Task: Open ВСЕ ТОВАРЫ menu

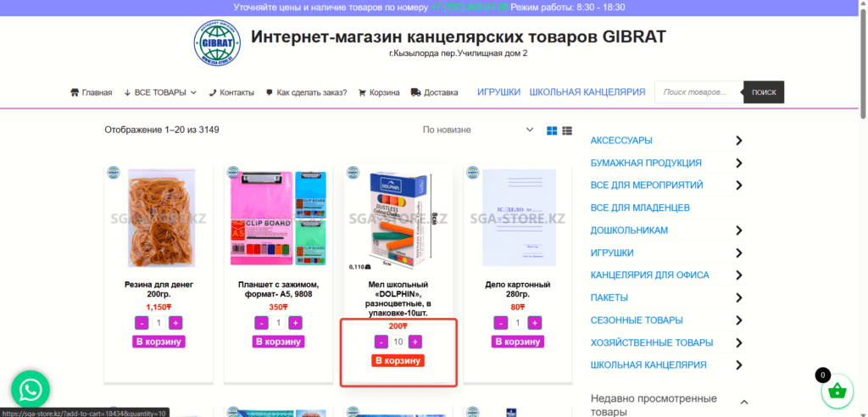Action: click(x=160, y=92)
